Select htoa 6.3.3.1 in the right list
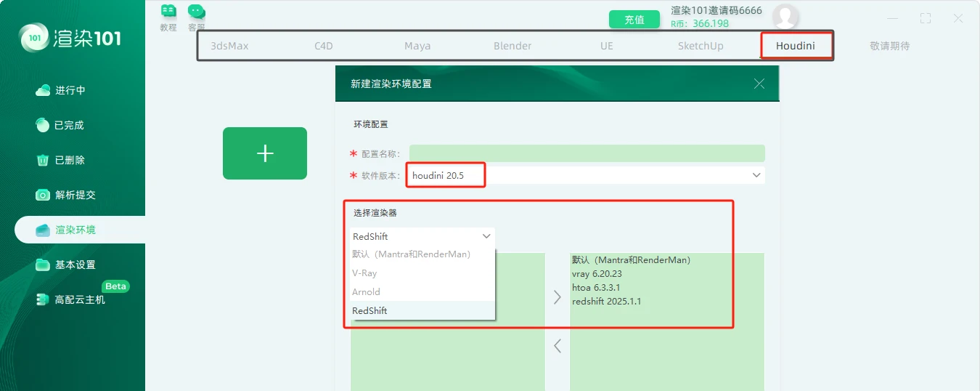 595,288
